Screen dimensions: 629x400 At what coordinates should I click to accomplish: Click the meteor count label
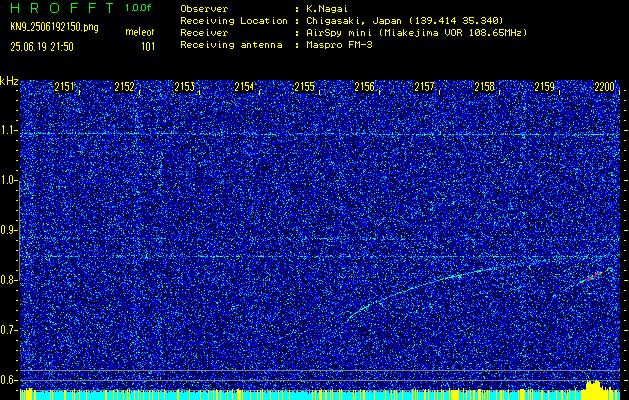click(140, 32)
